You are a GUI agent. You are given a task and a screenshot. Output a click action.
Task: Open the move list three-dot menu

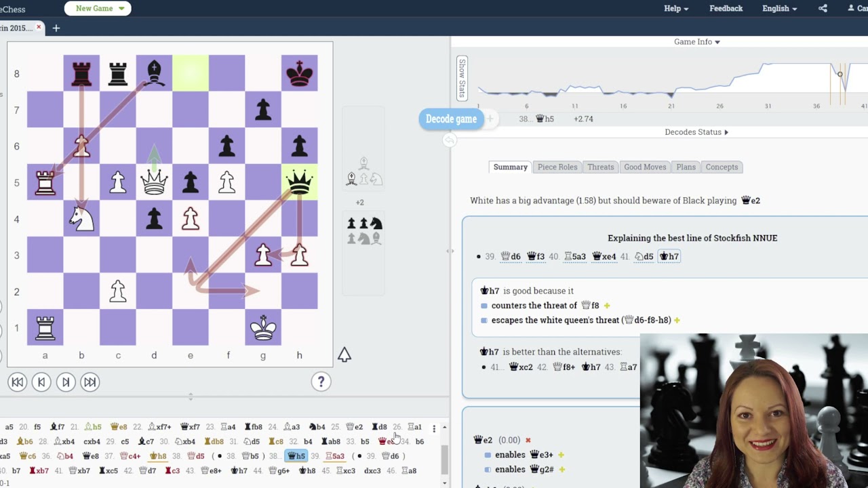point(434,428)
